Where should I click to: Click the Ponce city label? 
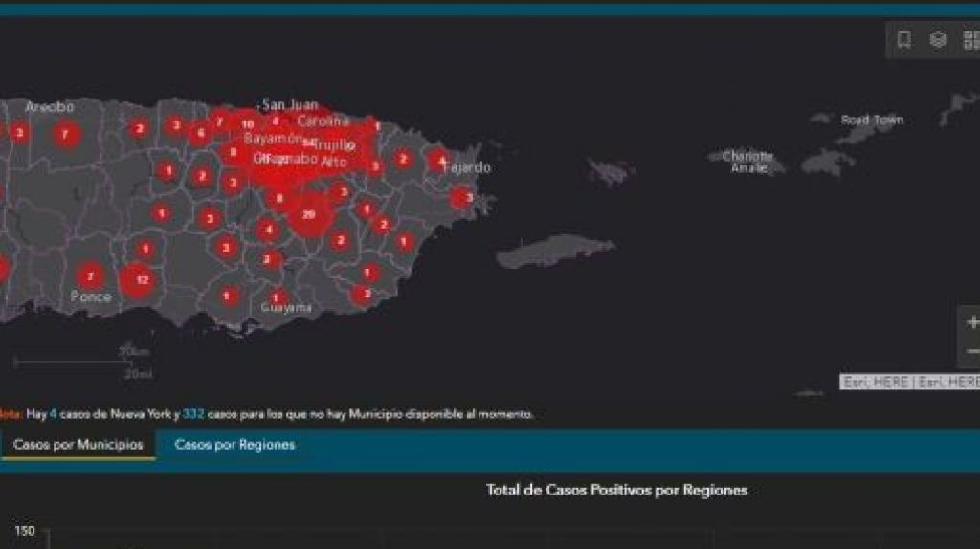click(x=91, y=296)
